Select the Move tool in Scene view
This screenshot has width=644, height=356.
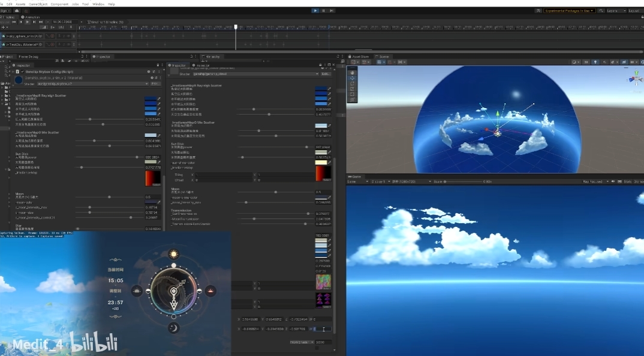point(353,78)
